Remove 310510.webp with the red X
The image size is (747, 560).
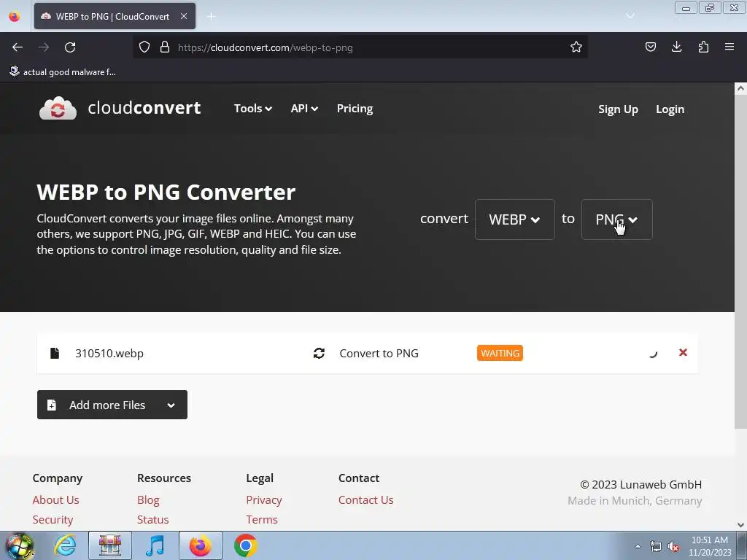coord(683,352)
